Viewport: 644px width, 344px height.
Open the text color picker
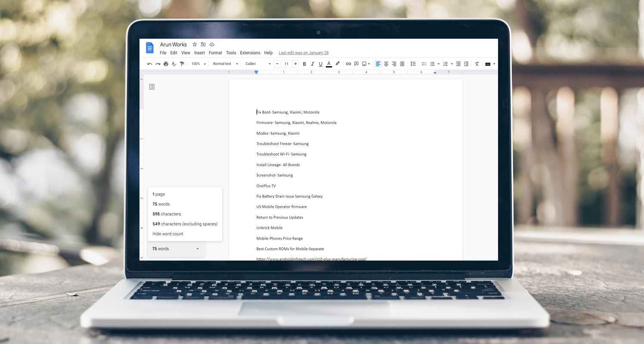coord(329,64)
